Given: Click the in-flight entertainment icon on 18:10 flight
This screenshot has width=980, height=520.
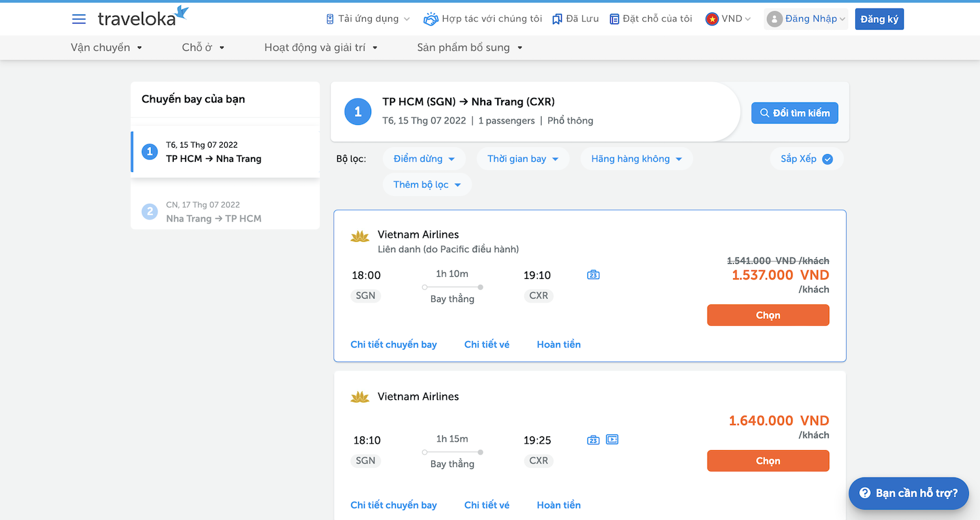Looking at the screenshot, I should tap(612, 440).
